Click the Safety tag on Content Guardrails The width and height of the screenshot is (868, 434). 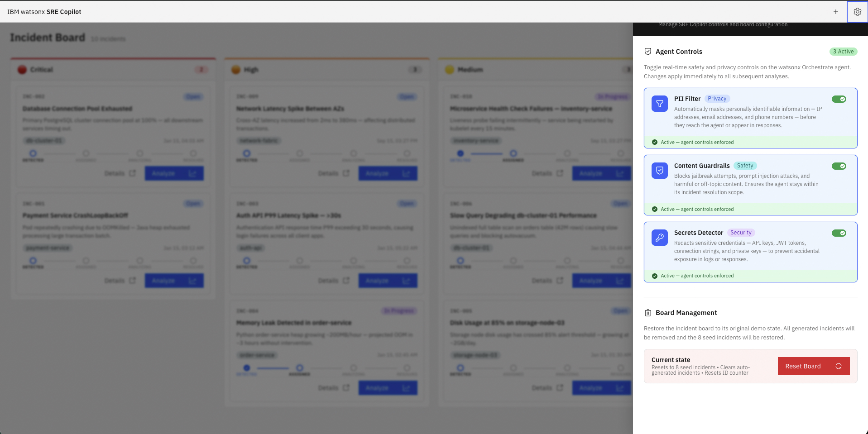[745, 166]
